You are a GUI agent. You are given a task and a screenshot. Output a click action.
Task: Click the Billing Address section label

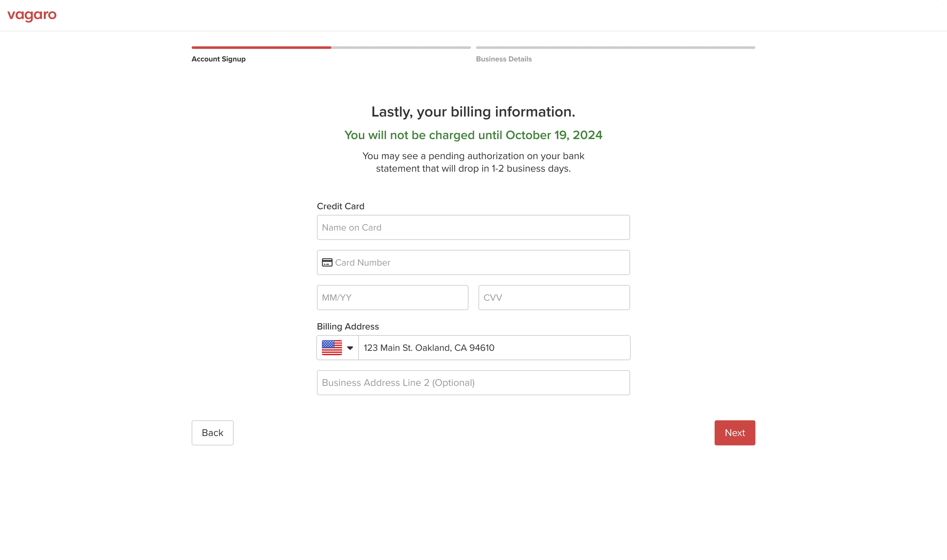point(348,326)
